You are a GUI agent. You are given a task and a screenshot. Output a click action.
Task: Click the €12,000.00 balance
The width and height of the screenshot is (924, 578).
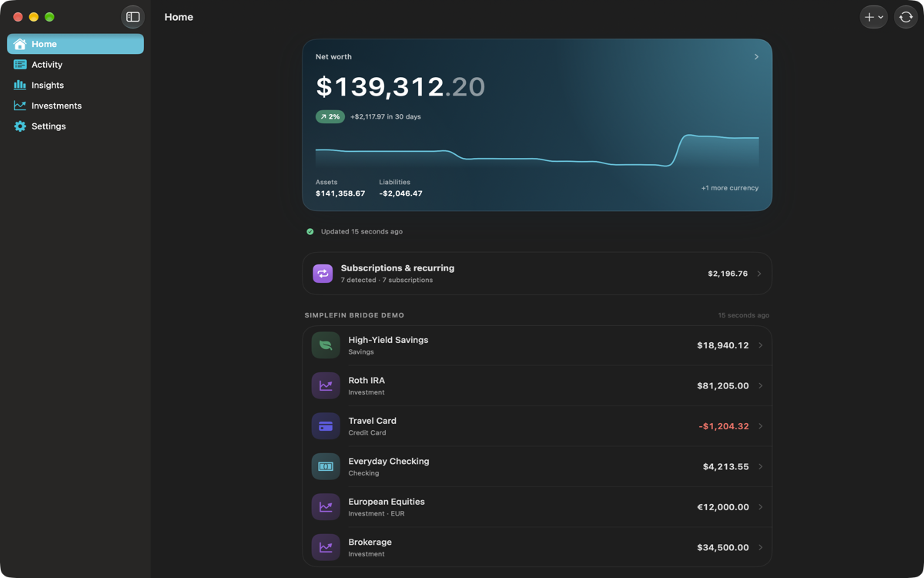pos(723,507)
